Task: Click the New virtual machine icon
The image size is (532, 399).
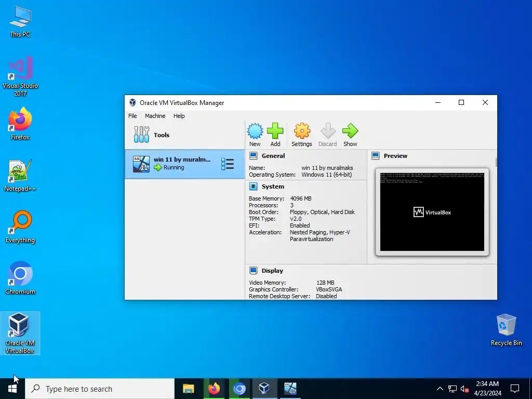Action: 255,131
